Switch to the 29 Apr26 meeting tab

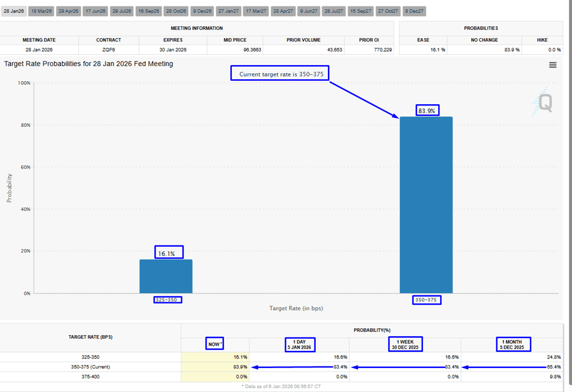click(69, 11)
